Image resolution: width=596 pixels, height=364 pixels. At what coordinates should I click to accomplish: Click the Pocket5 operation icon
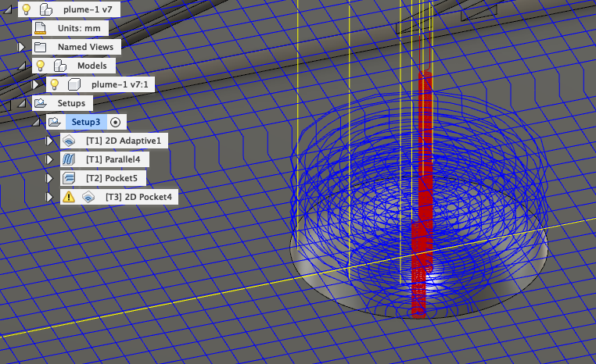pyautogui.click(x=69, y=178)
